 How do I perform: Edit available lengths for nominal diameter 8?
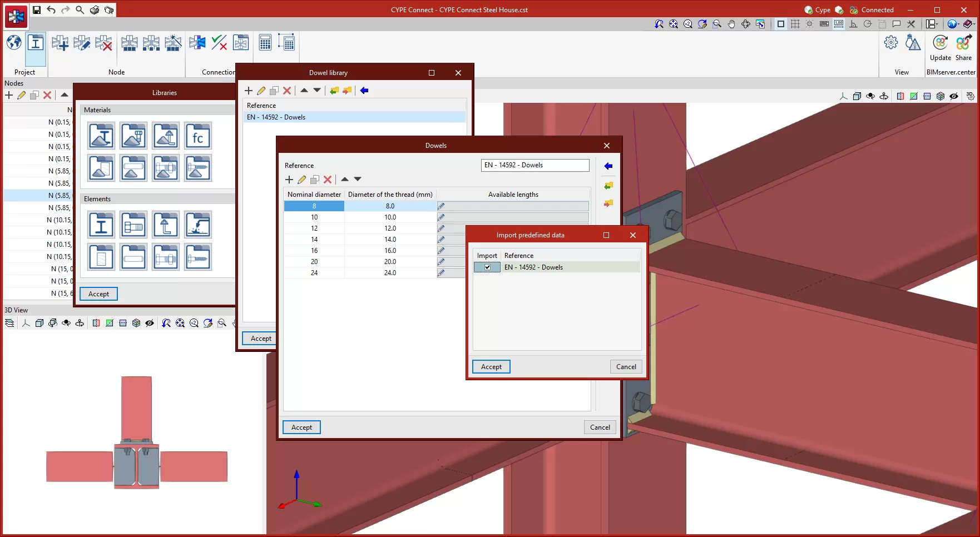(441, 206)
